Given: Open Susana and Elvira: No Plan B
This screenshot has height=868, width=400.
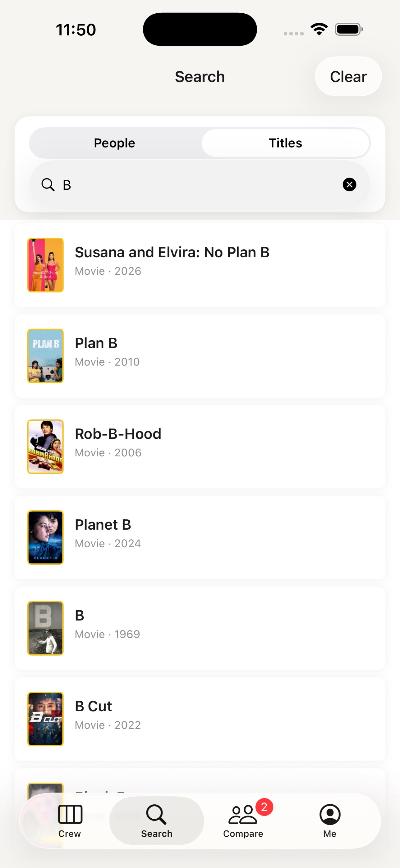Looking at the screenshot, I should (200, 265).
